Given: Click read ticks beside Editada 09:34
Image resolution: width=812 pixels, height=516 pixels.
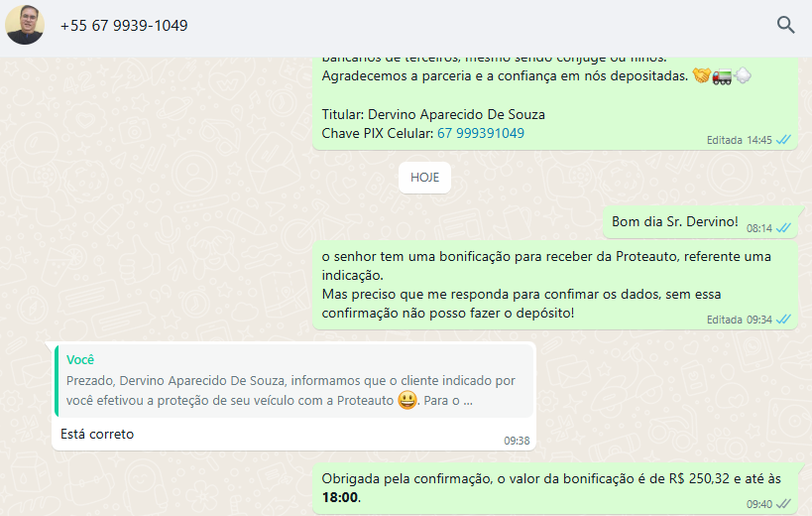Looking at the screenshot, I should (x=783, y=320).
